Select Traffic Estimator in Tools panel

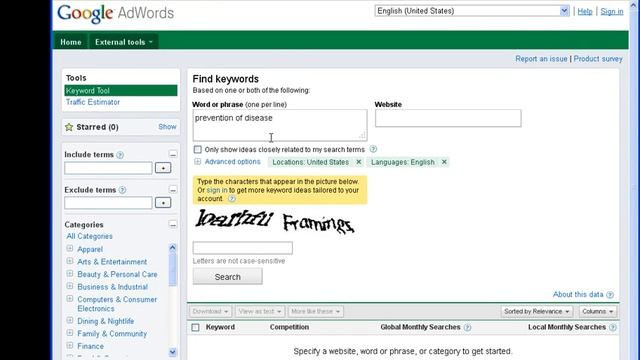[93, 102]
